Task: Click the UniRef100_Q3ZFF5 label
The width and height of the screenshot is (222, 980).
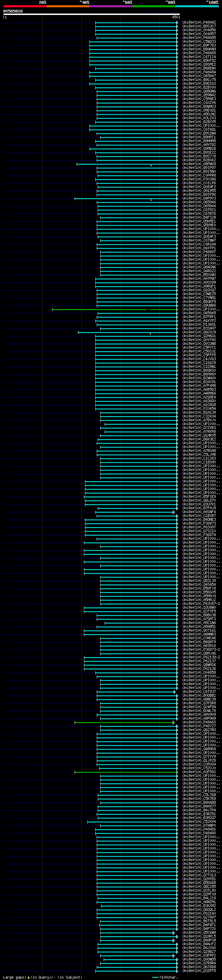Action: tap(199, 971)
